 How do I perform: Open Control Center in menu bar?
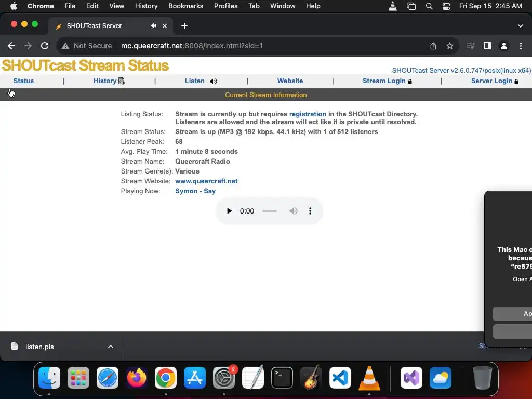coord(446,6)
